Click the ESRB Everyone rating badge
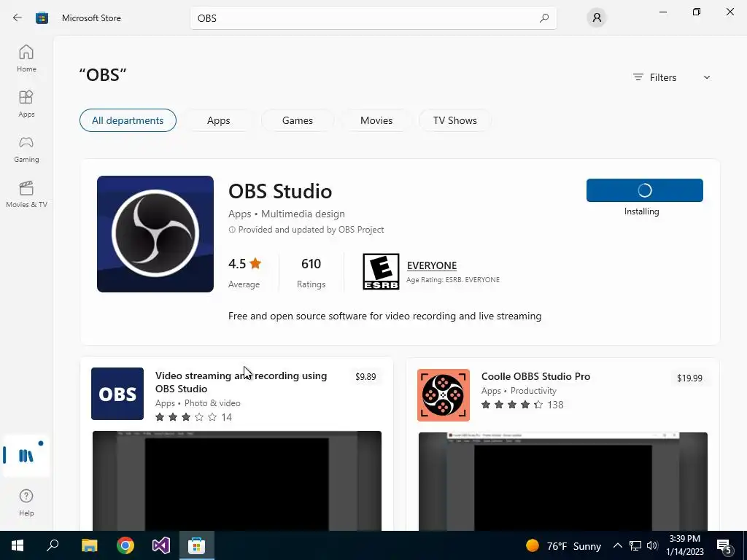Viewport: 747px width, 560px height. tap(381, 271)
